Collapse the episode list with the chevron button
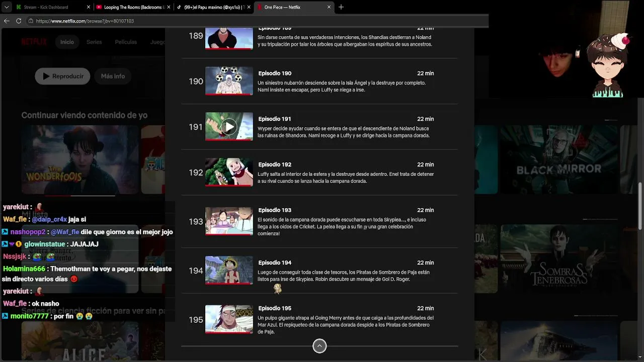Screen dimensions: 644x362 point(319,346)
